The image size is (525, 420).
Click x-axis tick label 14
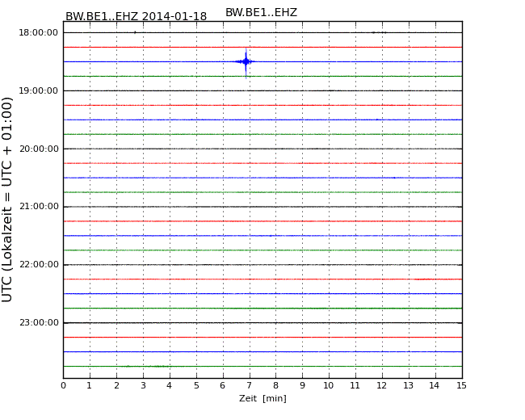coord(435,385)
